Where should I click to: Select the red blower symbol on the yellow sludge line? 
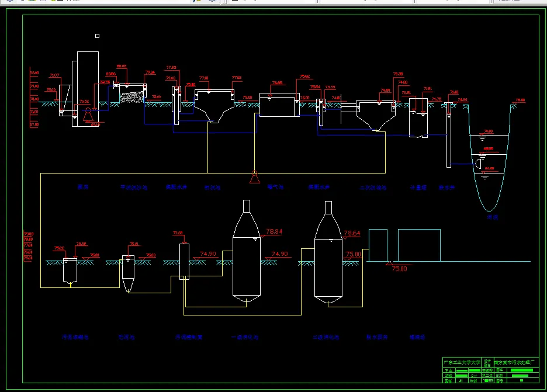255,177
